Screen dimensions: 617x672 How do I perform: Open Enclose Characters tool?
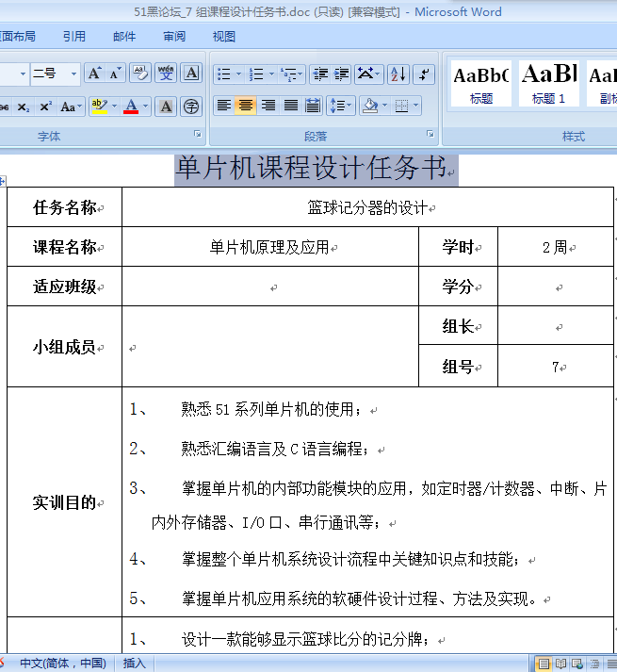click(191, 107)
